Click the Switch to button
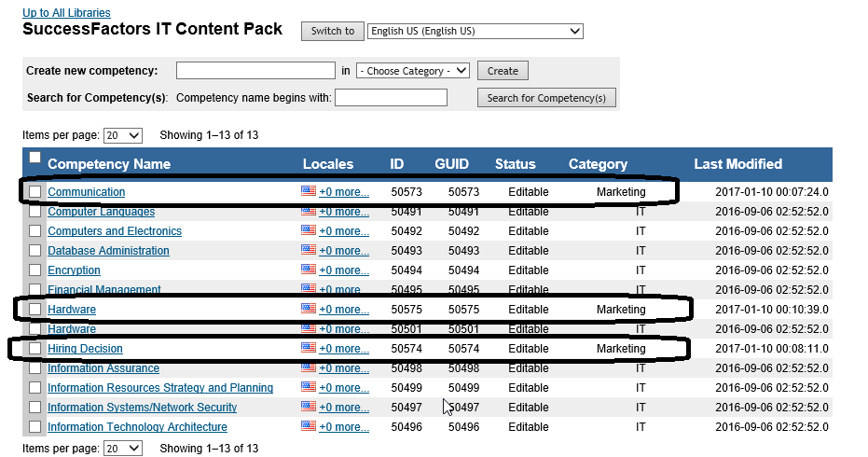868x457 pixels. pyautogui.click(x=333, y=31)
